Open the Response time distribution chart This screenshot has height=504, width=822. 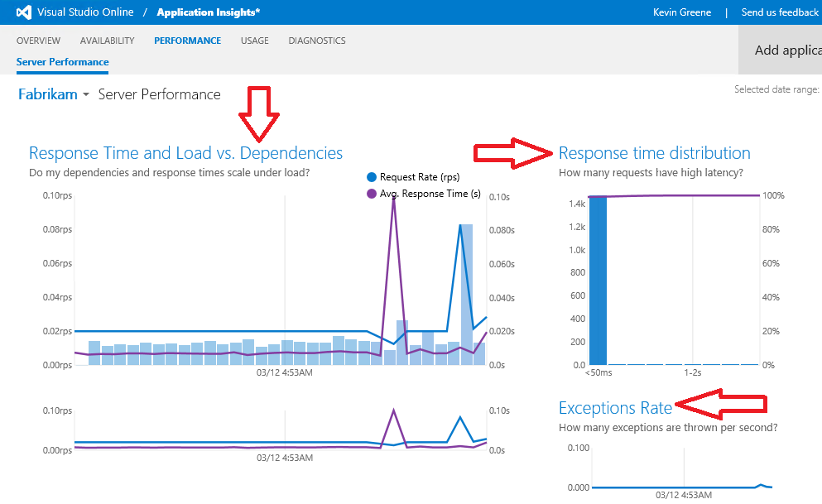(x=654, y=153)
